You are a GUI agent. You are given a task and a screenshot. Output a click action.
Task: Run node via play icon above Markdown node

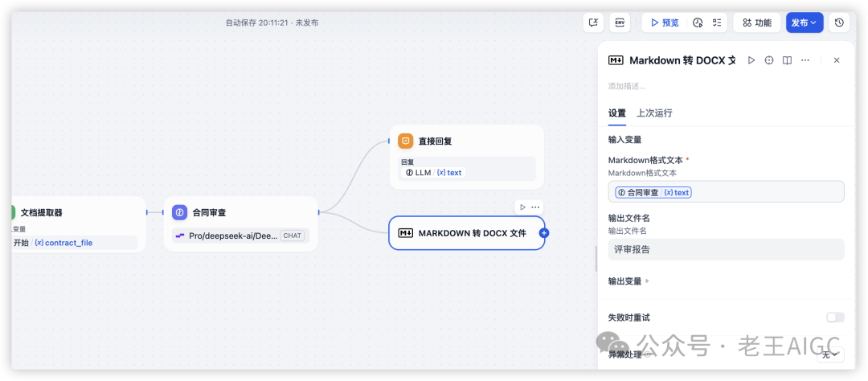(x=522, y=207)
